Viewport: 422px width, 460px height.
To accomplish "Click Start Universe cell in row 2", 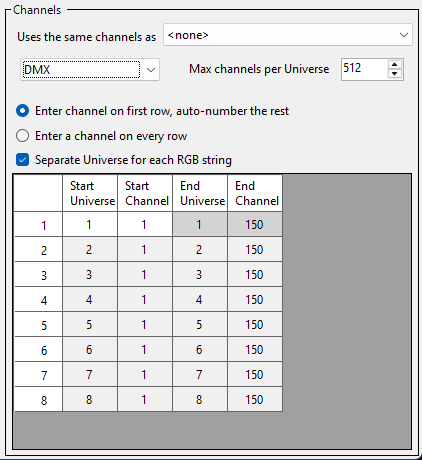I will (x=90, y=250).
